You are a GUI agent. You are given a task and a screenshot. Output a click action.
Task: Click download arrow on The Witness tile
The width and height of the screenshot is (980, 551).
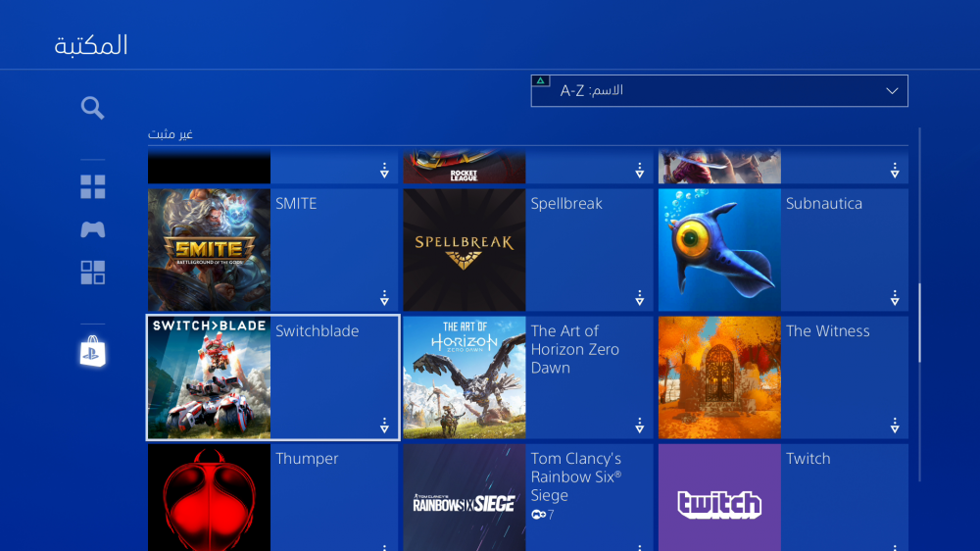895,426
